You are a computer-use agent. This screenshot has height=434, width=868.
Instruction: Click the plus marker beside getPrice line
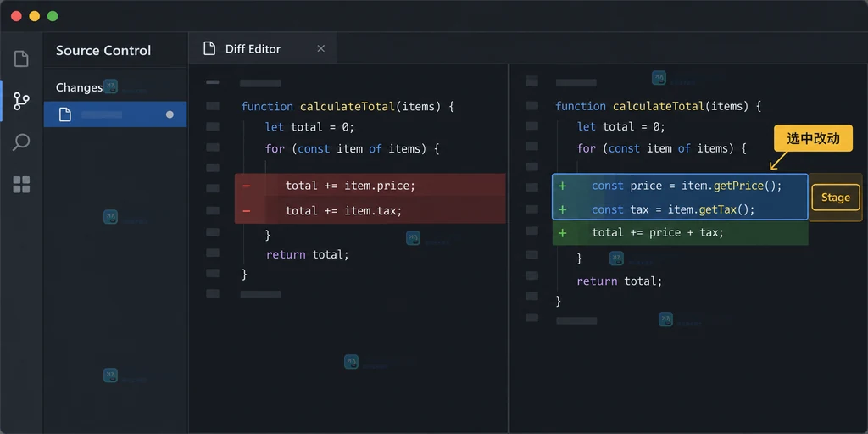click(x=563, y=186)
